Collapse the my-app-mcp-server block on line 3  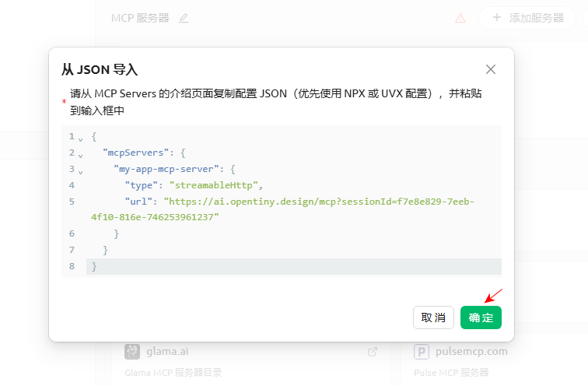pos(81,170)
